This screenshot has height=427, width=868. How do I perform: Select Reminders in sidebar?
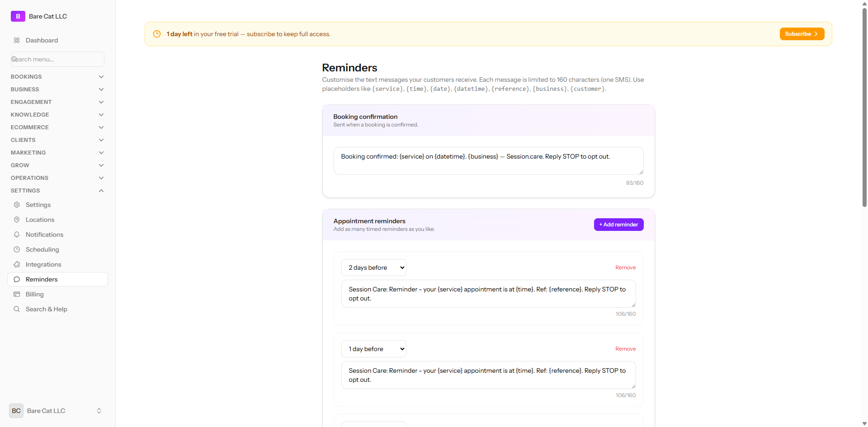coord(57,279)
